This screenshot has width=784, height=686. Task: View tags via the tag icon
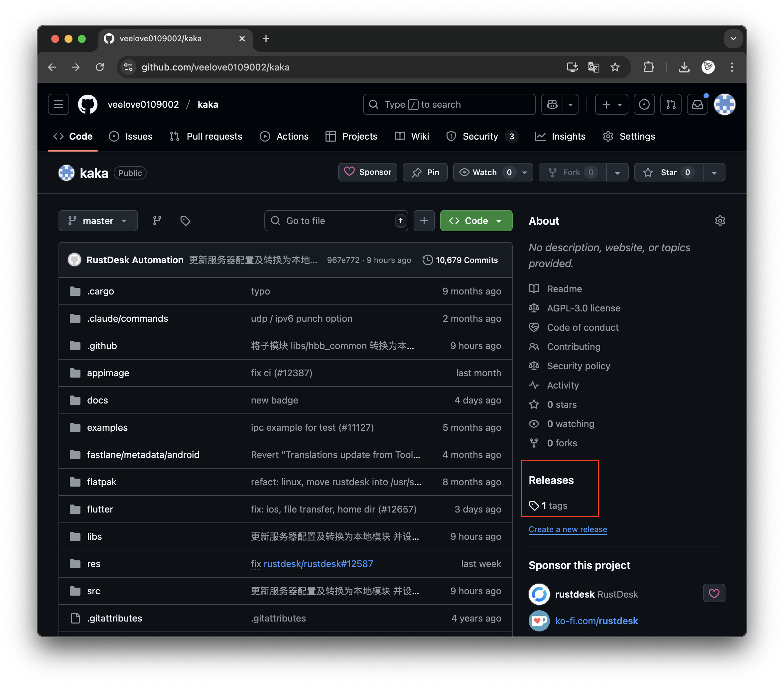(x=186, y=221)
